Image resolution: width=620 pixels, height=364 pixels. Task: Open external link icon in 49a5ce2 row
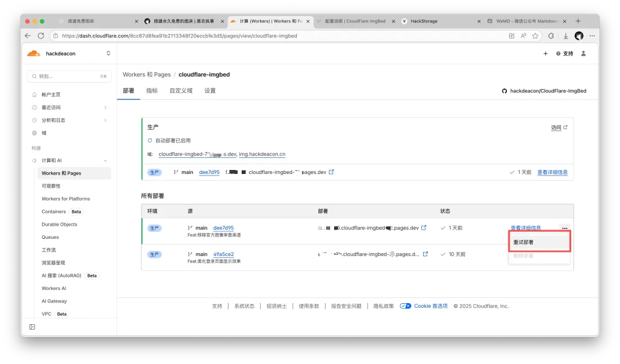pyautogui.click(x=425, y=254)
